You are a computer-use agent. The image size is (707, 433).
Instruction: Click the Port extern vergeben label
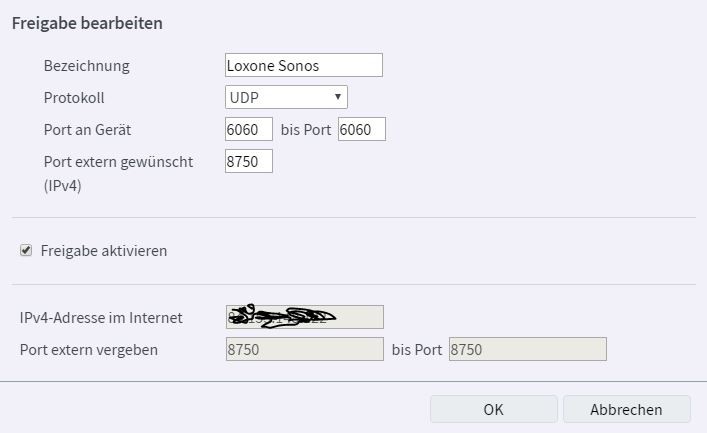(x=89, y=350)
